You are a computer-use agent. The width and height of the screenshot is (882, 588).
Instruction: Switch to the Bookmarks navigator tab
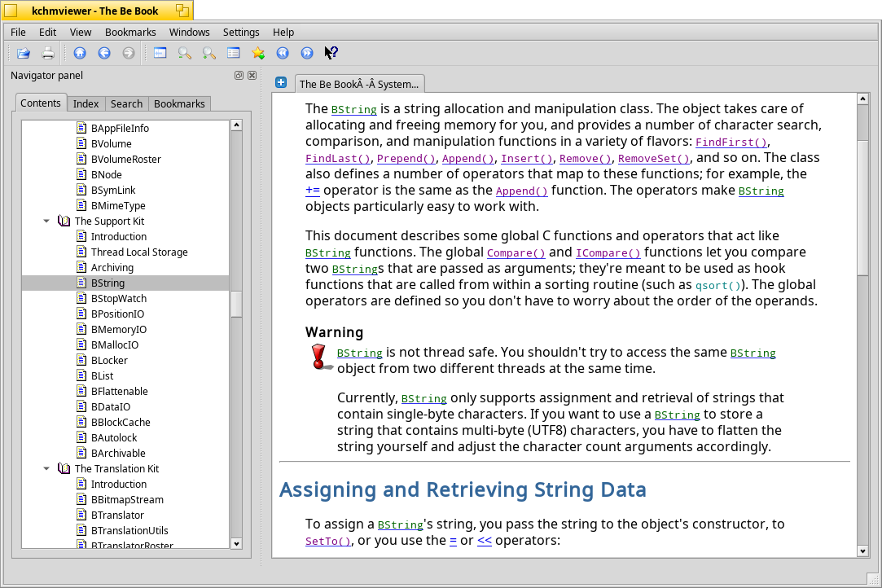click(x=179, y=103)
